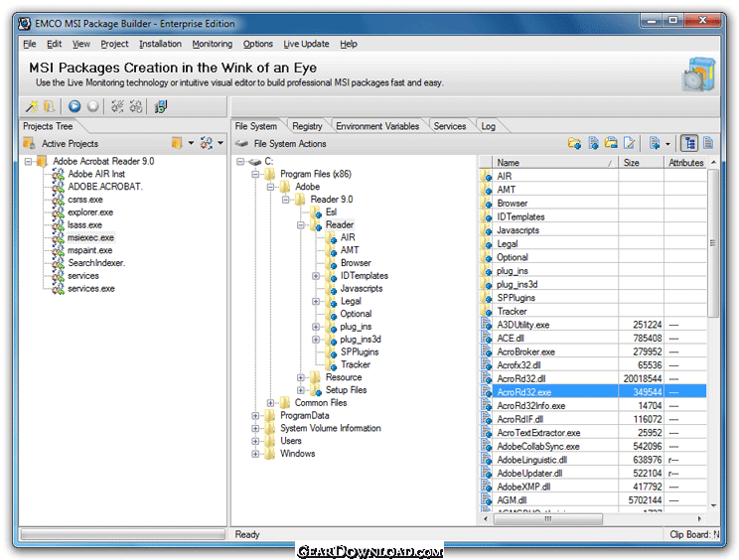Click the file list vertical scrollbar thumb
The width and height of the screenshot is (739, 560).
tap(713, 243)
